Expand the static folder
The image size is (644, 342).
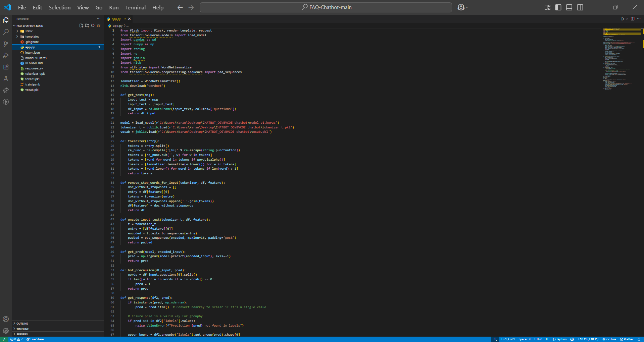58,31
